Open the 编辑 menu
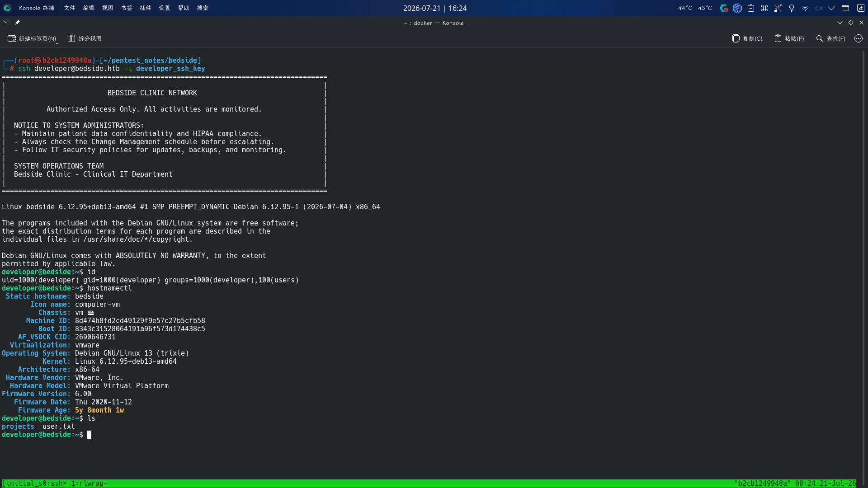Viewport: 868px width, 488px height. click(89, 8)
